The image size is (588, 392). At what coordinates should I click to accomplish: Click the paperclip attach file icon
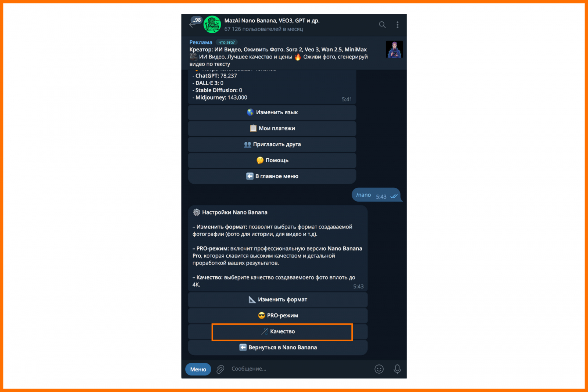coord(220,369)
